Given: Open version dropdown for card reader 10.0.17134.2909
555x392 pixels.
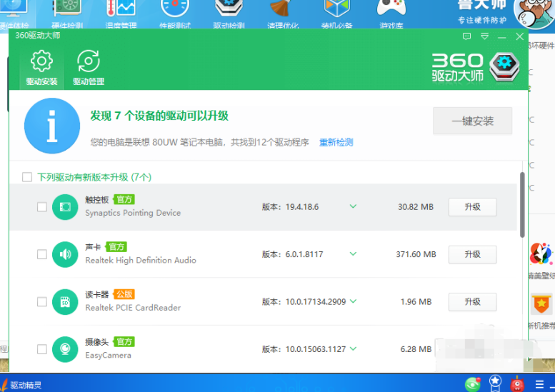Looking at the screenshot, I should tap(352, 302).
